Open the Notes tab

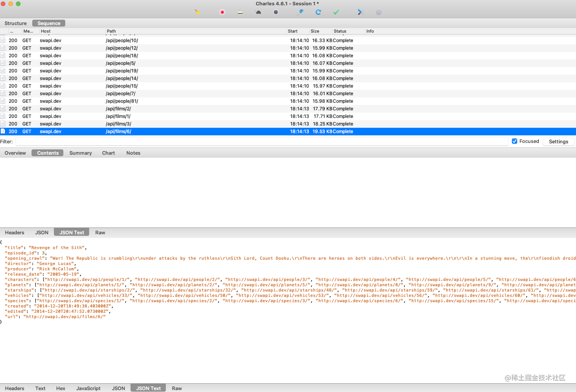pos(133,153)
